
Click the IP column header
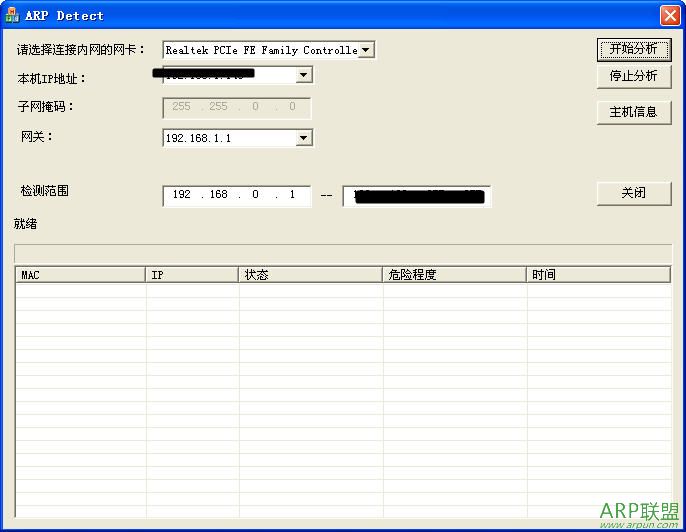click(192, 275)
